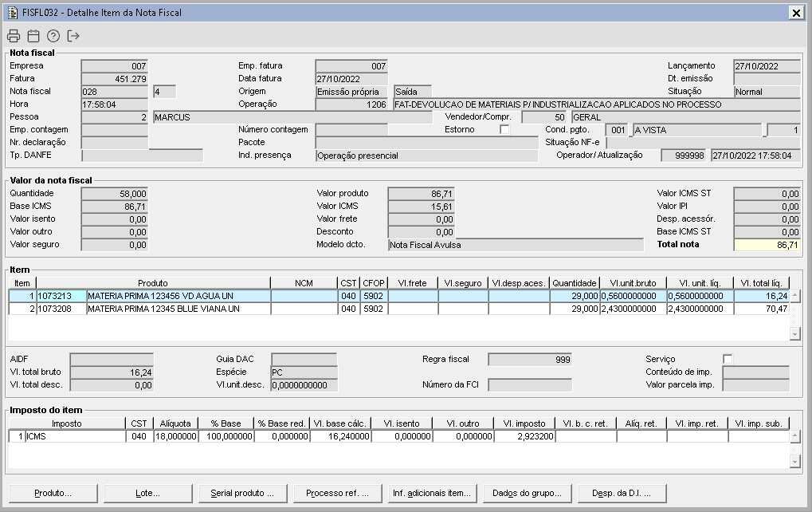Click the Item grid scroll down arrow
This screenshot has width=812, height=512.
pos(795,333)
